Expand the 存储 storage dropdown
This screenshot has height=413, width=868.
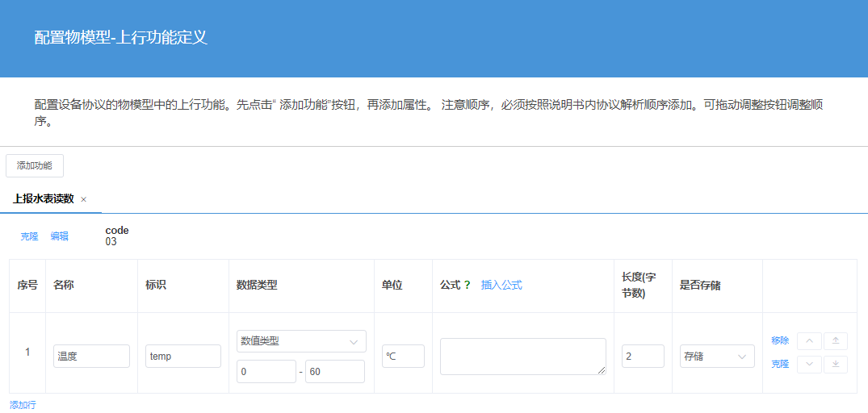[716, 356]
